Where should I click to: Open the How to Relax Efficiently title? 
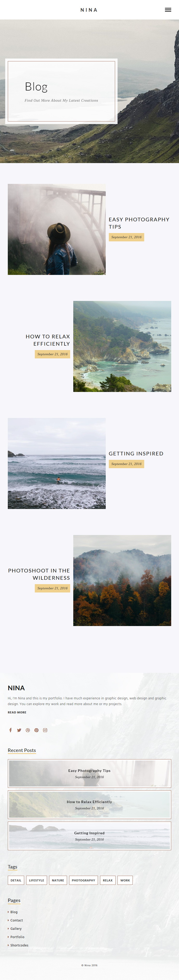pos(48,340)
